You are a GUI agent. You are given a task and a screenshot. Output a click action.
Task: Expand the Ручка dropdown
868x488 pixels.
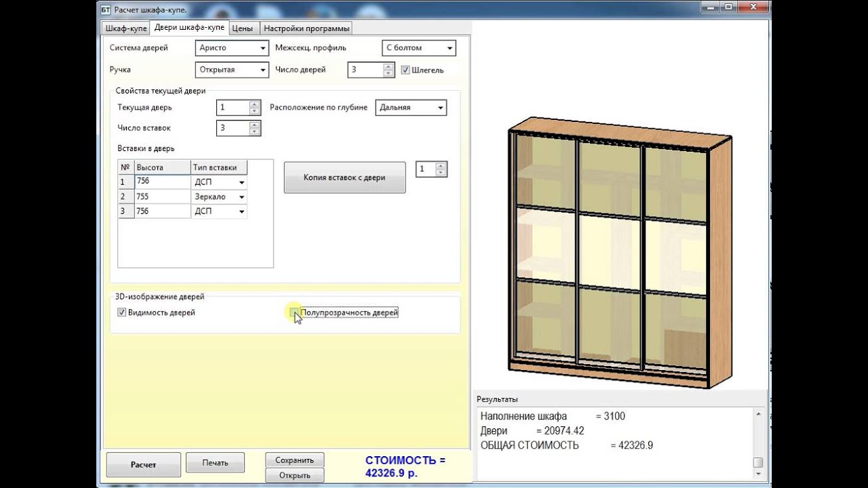232,69
